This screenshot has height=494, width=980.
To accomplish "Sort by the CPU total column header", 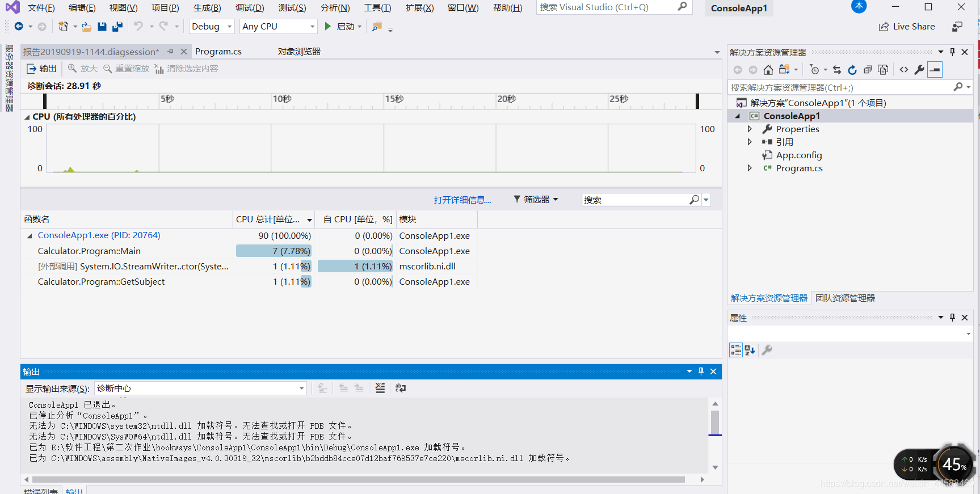I will point(274,219).
